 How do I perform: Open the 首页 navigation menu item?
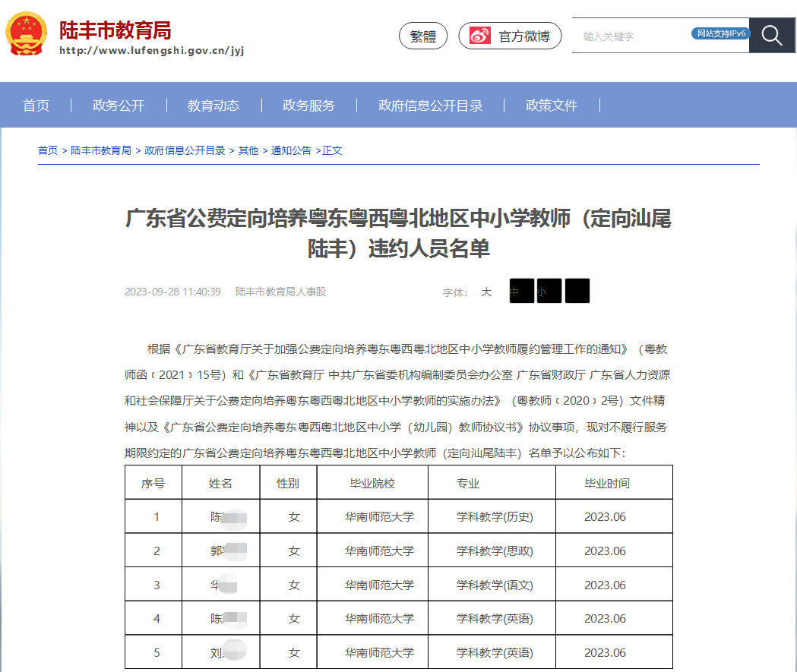[36, 106]
